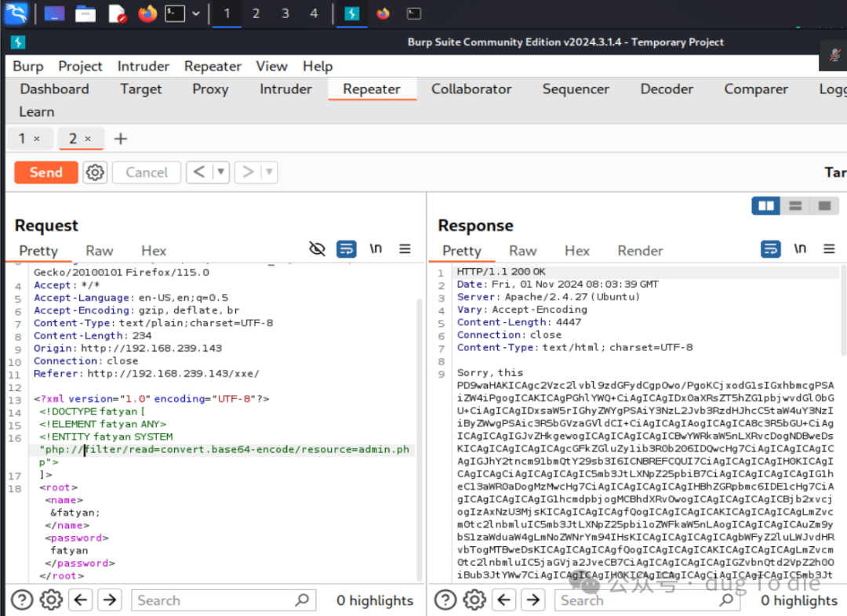Open Response search help icon
Screen dimensions: 847x616
445,600
